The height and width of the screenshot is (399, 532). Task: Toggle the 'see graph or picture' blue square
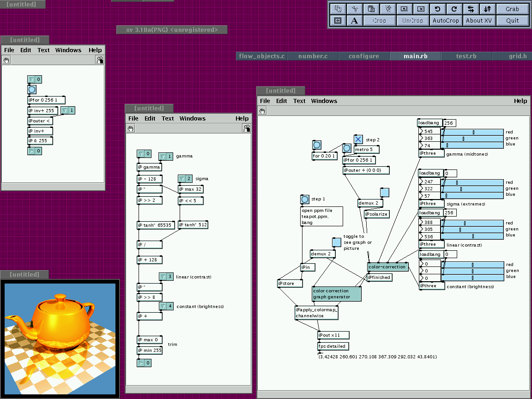pos(336,242)
